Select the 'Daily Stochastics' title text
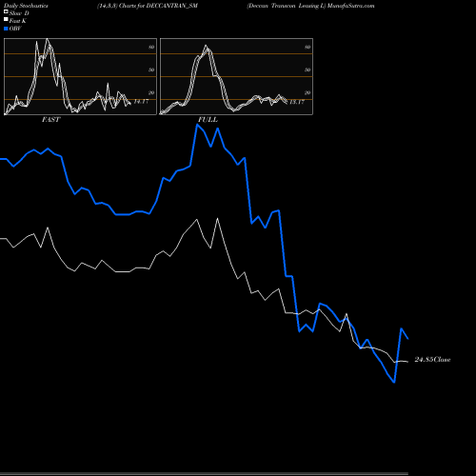 coord(26,6)
